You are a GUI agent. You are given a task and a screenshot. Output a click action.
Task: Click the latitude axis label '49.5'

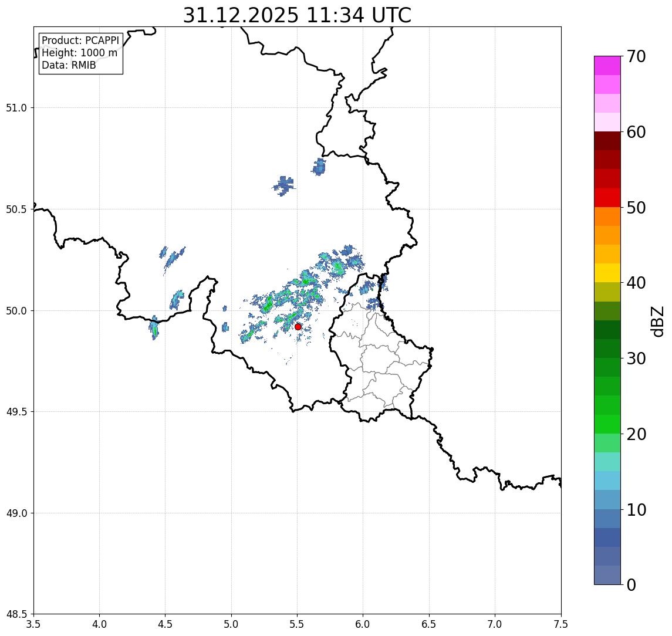point(16,412)
